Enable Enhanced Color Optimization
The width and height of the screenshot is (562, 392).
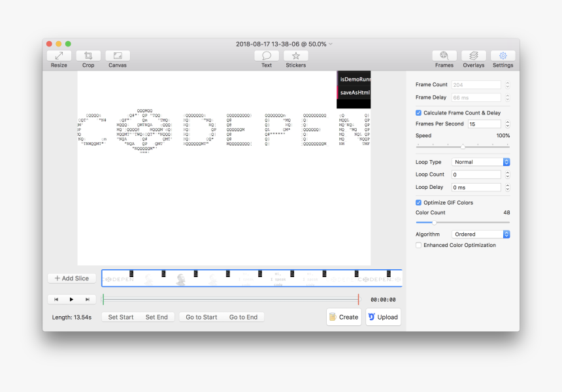click(x=419, y=246)
